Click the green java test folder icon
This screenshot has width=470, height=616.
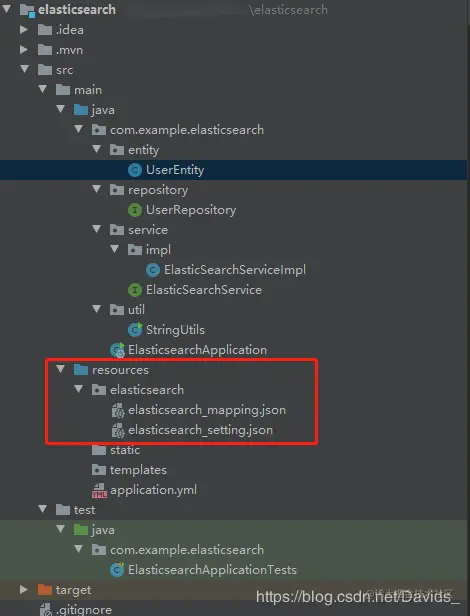tap(81, 530)
